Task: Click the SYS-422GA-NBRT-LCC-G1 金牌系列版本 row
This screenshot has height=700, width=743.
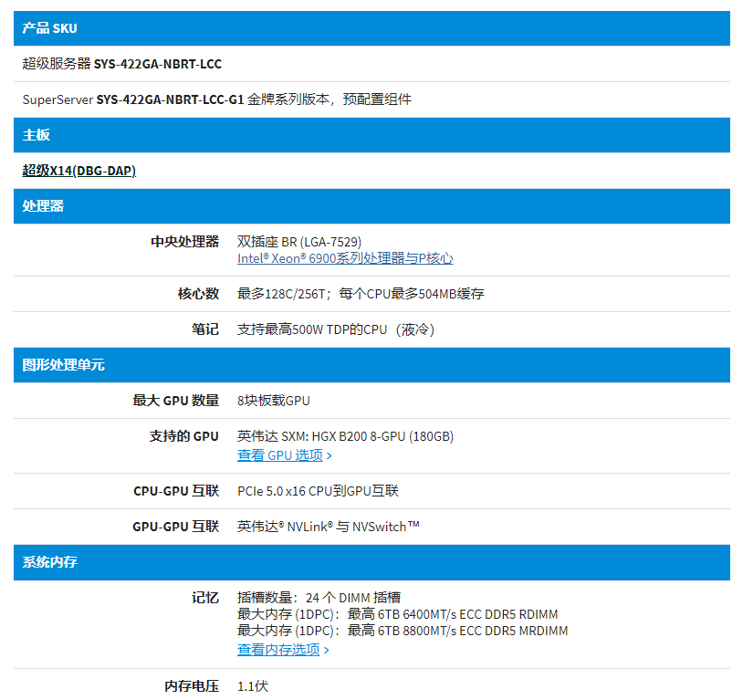Action: pos(217,99)
